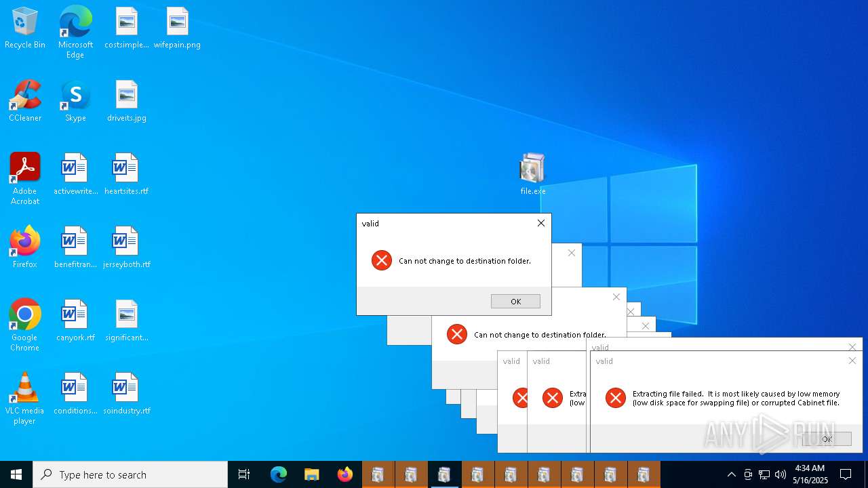The image size is (868, 488).
Task: Select the canyork.rtf document icon
Action: (75, 321)
